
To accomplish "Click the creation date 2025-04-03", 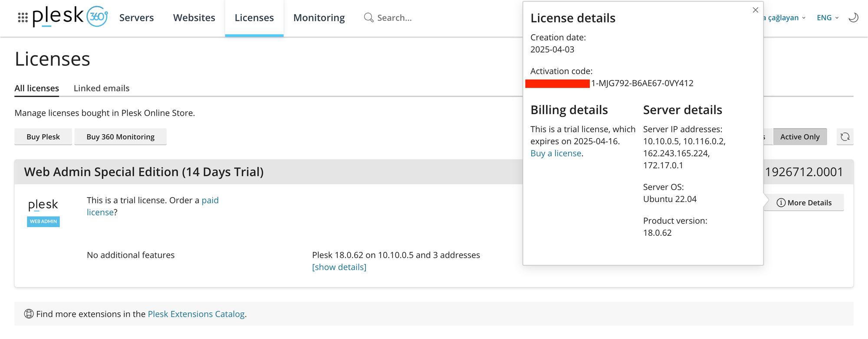I will tap(552, 49).
